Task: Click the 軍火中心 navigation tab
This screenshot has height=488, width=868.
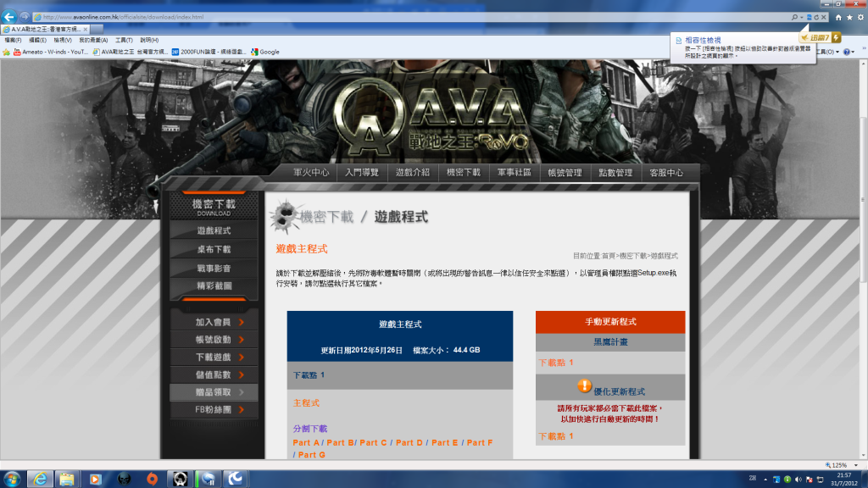Action: click(x=311, y=173)
